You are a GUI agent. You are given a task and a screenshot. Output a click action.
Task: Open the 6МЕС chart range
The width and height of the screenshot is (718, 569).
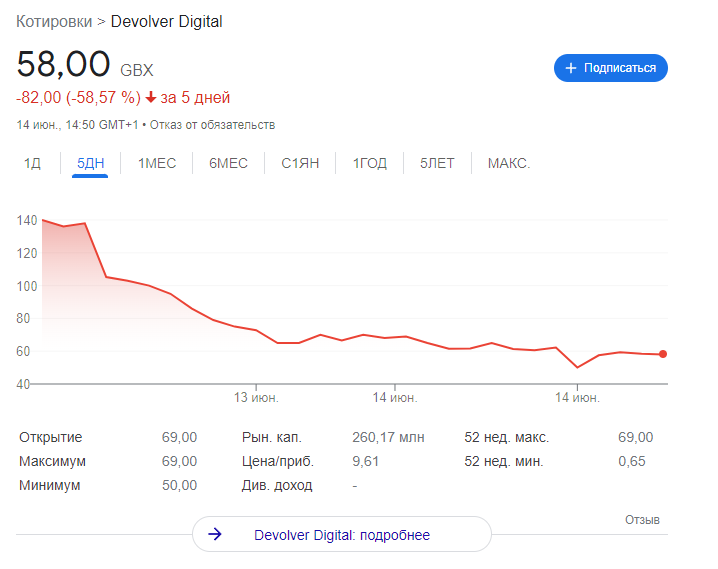(x=228, y=163)
